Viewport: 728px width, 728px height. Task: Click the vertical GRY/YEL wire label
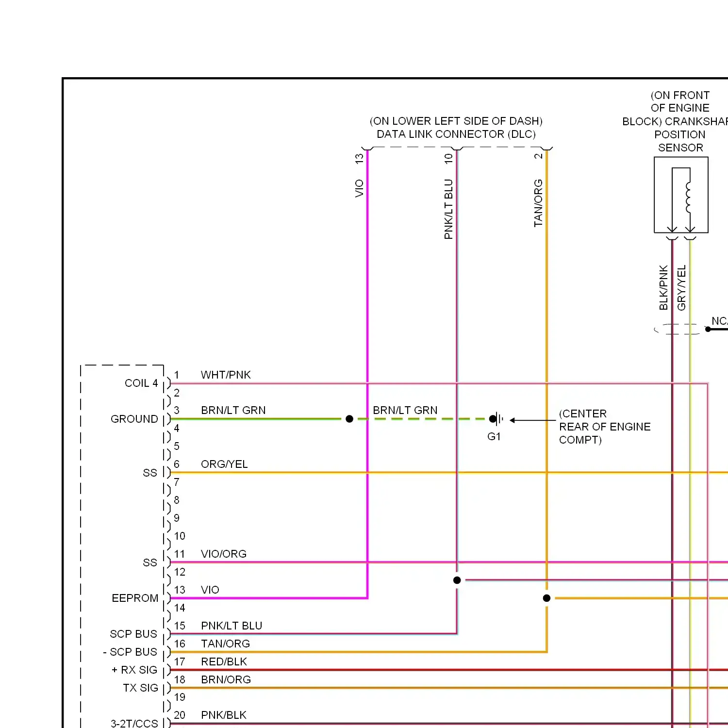click(x=681, y=287)
